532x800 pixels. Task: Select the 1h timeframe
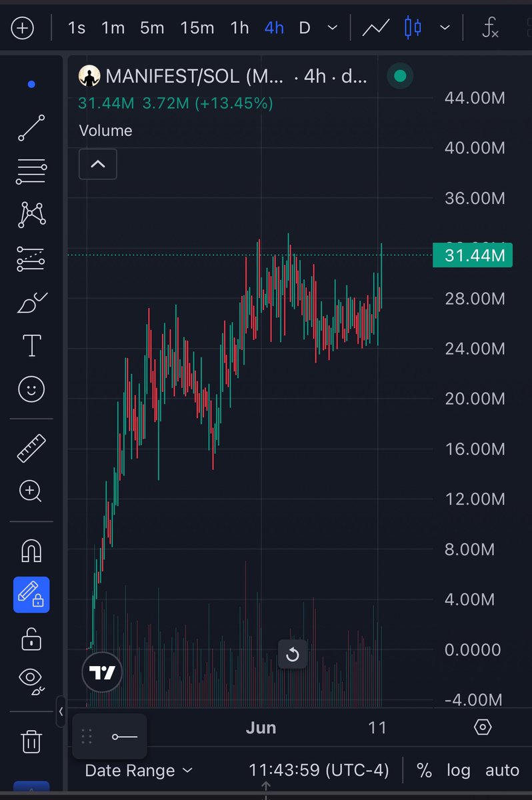[x=239, y=28]
